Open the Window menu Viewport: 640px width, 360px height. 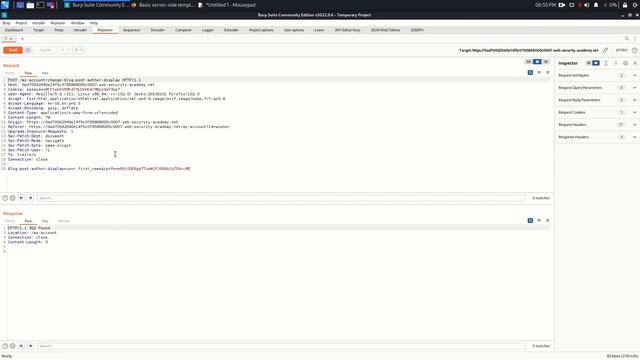pyautogui.click(x=78, y=23)
